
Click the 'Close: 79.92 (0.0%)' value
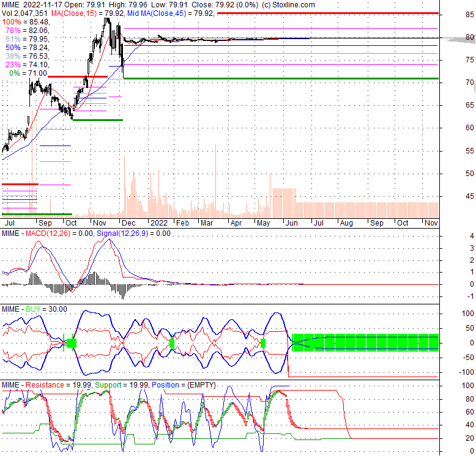coord(225,5)
